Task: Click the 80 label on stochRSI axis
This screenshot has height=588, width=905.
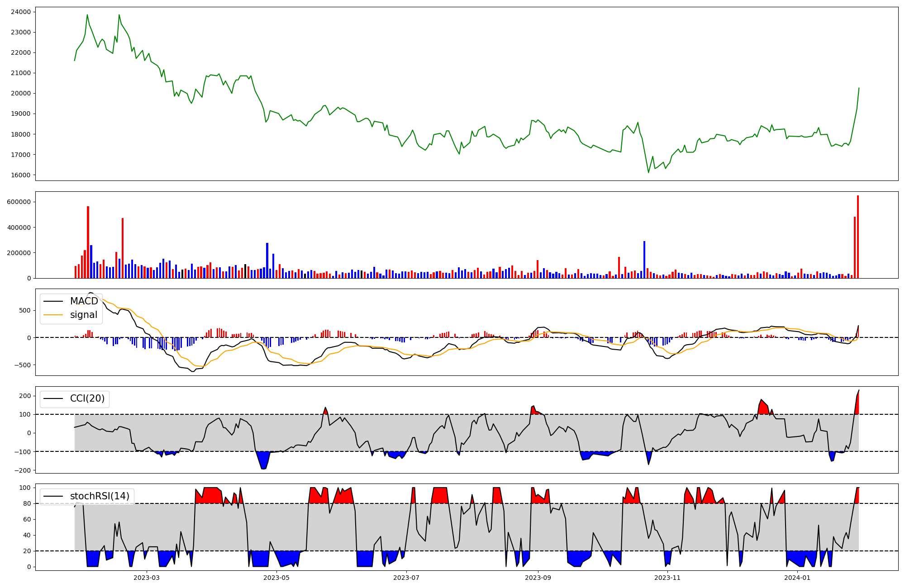Action: pos(28,503)
